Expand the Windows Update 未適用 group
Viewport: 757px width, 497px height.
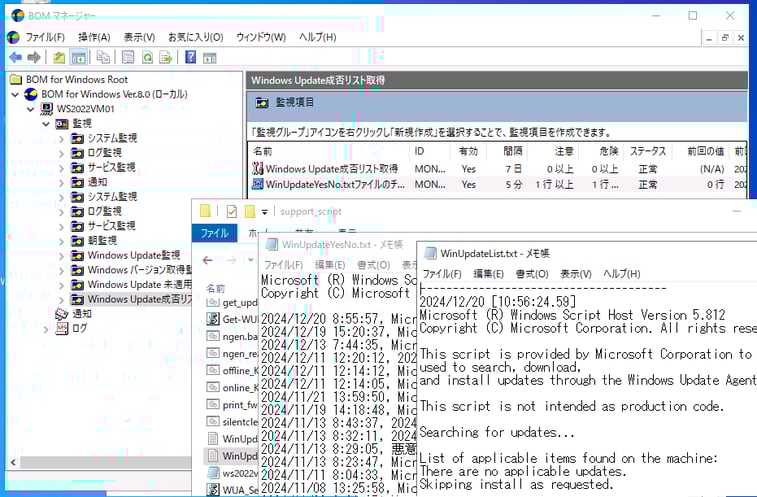pyautogui.click(x=61, y=285)
